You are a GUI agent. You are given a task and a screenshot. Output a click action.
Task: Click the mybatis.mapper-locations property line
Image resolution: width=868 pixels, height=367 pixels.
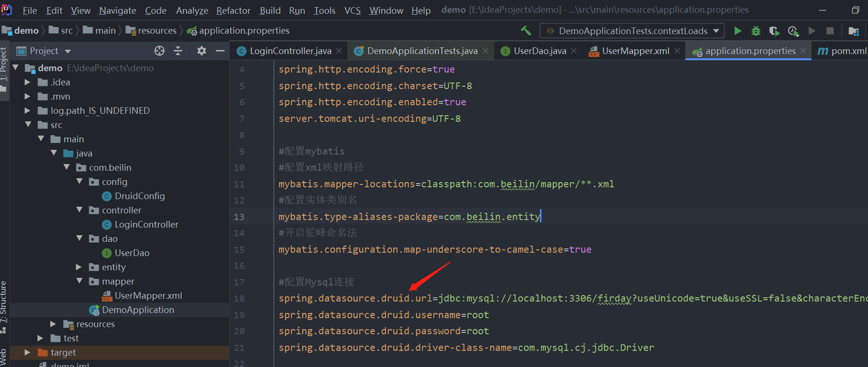coord(447,184)
